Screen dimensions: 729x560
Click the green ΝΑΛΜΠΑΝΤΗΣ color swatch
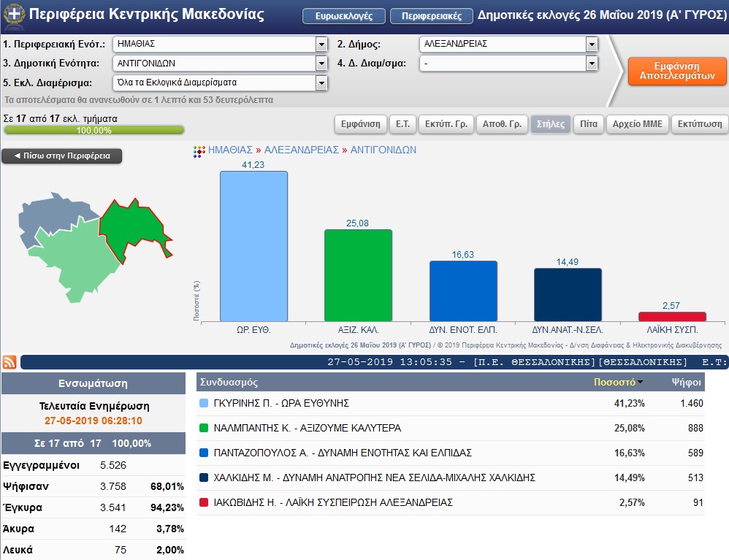click(204, 428)
